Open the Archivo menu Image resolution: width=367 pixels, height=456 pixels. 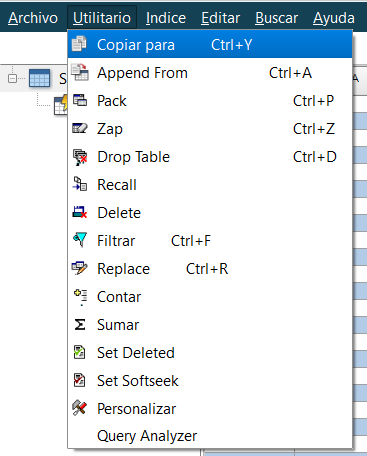pos(33,18)
